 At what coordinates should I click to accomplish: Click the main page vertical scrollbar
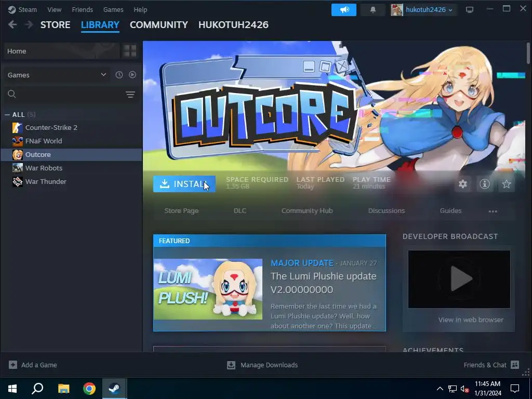[x=528, y=54]
